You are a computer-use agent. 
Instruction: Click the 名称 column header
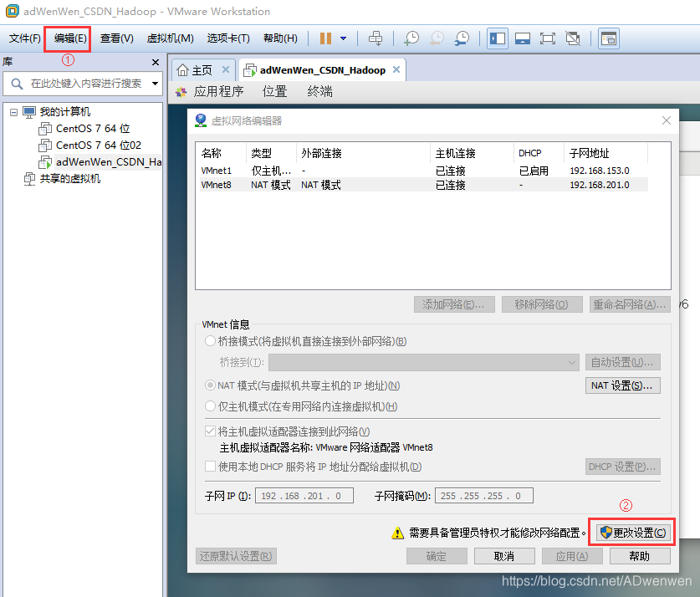[x=222, y=154]
